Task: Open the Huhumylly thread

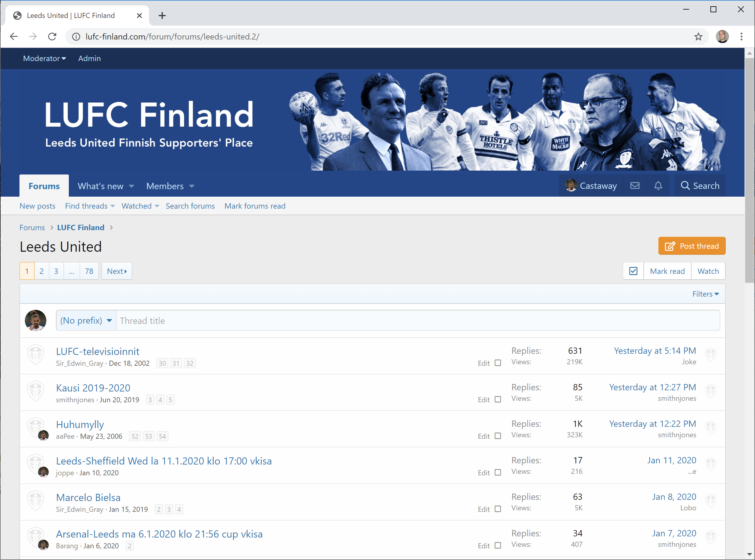Action: pos(80,424)
